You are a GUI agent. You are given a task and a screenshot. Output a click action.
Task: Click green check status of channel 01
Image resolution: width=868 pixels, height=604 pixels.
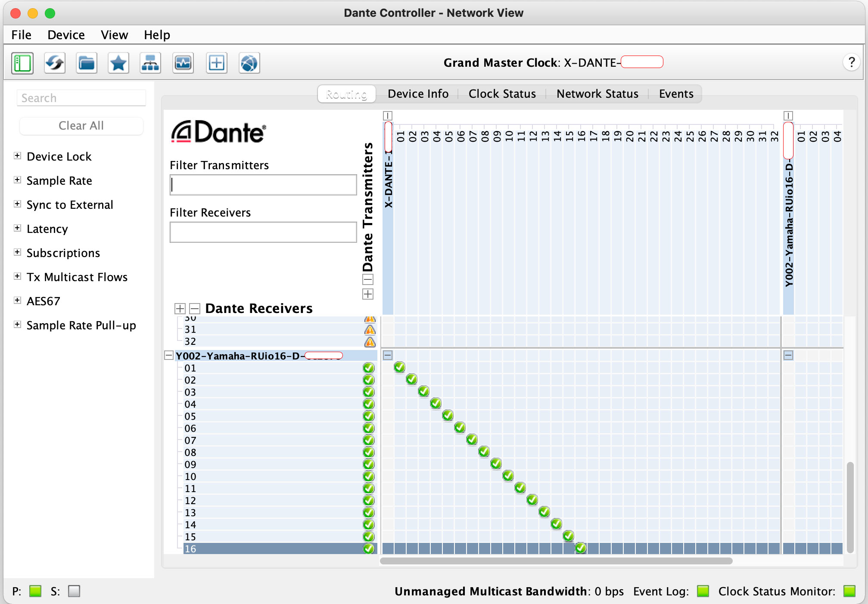coord(368,368)
